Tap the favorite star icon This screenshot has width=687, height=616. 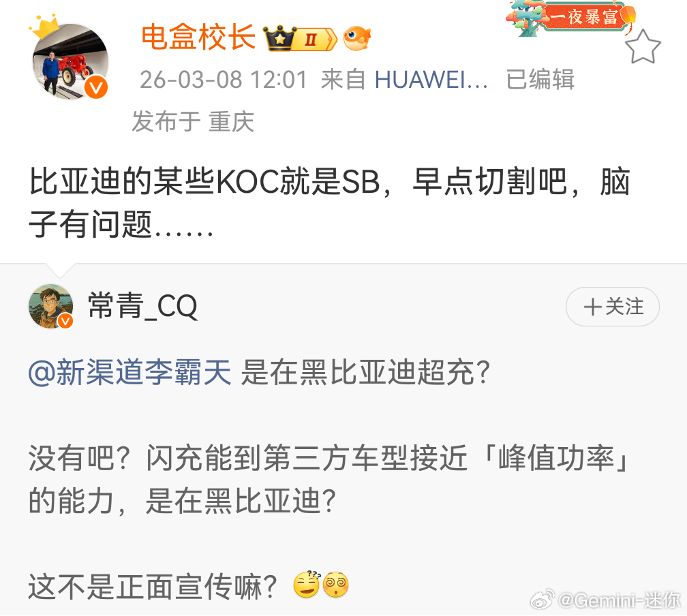tap(642, 47)
